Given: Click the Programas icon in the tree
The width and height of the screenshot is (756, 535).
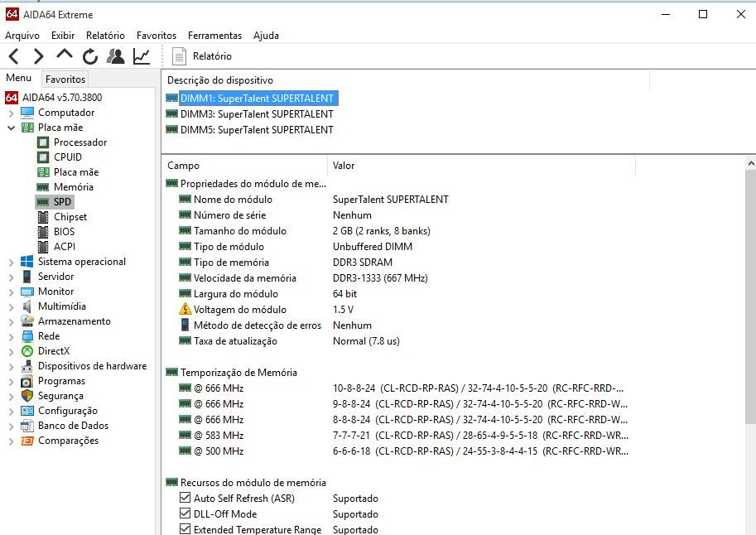Looking at the screenshot, I should click(x=27, y=381).
